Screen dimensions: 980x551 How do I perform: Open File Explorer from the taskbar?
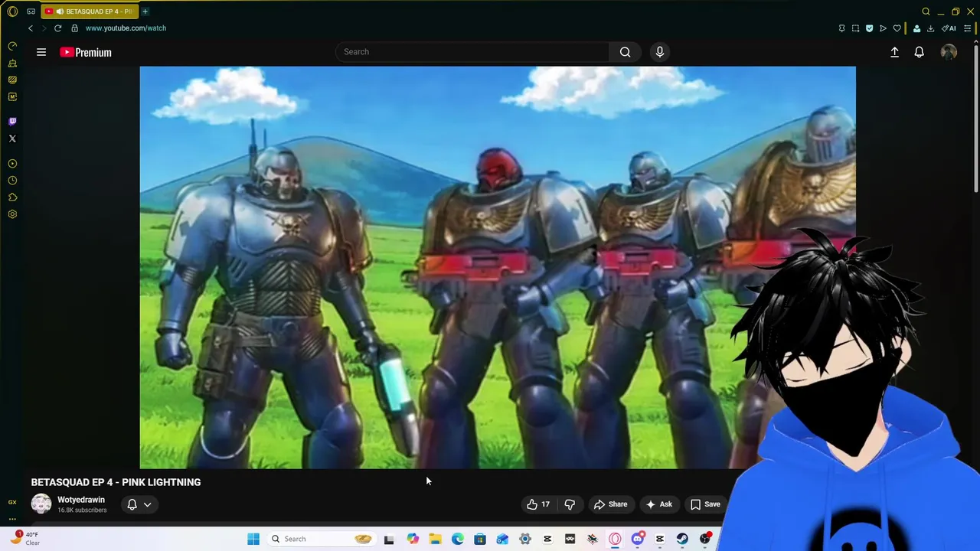coord(435,539)
